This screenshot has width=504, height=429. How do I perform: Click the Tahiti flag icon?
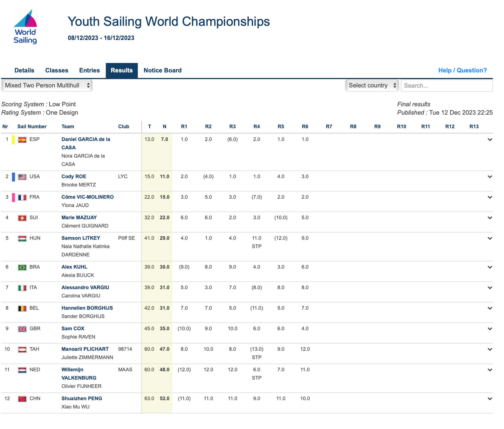click(x=22, y=350)
